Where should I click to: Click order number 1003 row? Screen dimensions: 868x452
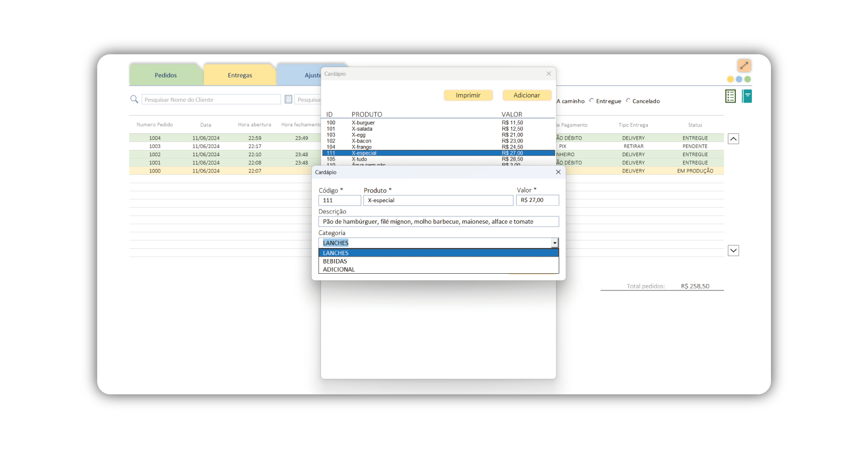[x=225, y=146]
